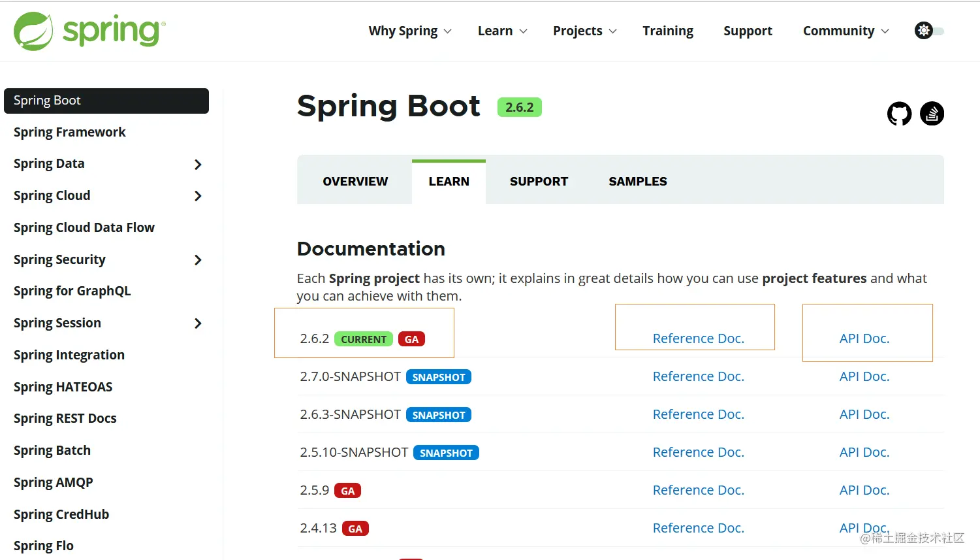Go to Spring Cloud Data Flow project
This screenshot has height=560, width=980.
tap(84, 227)
